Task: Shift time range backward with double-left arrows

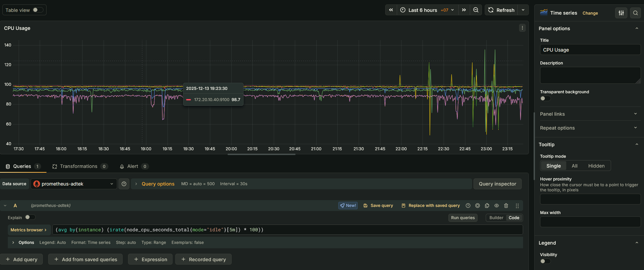Action: coord(391,10)
